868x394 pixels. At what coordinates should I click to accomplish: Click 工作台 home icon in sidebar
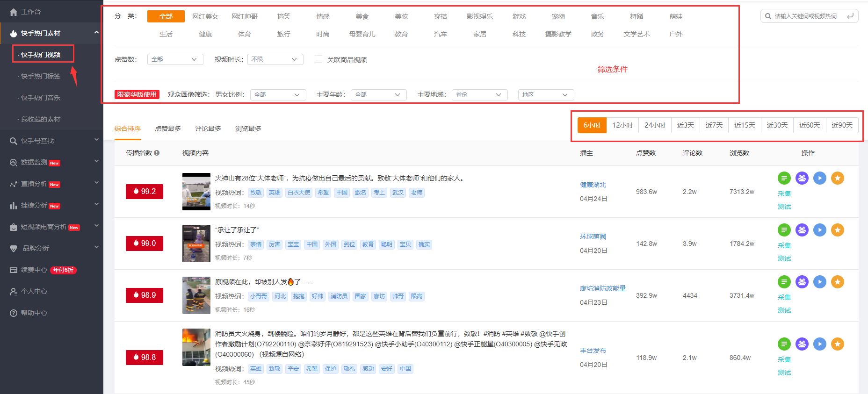(x=14, y=12)
